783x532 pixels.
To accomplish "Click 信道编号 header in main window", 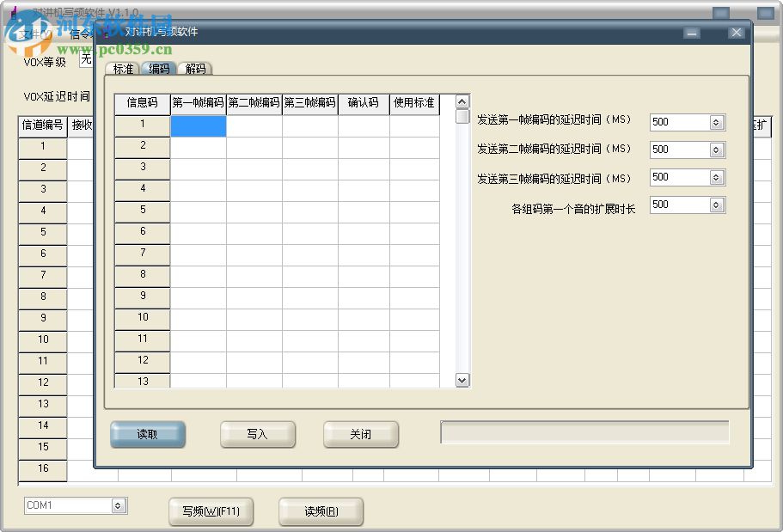I will pos(43,127).
